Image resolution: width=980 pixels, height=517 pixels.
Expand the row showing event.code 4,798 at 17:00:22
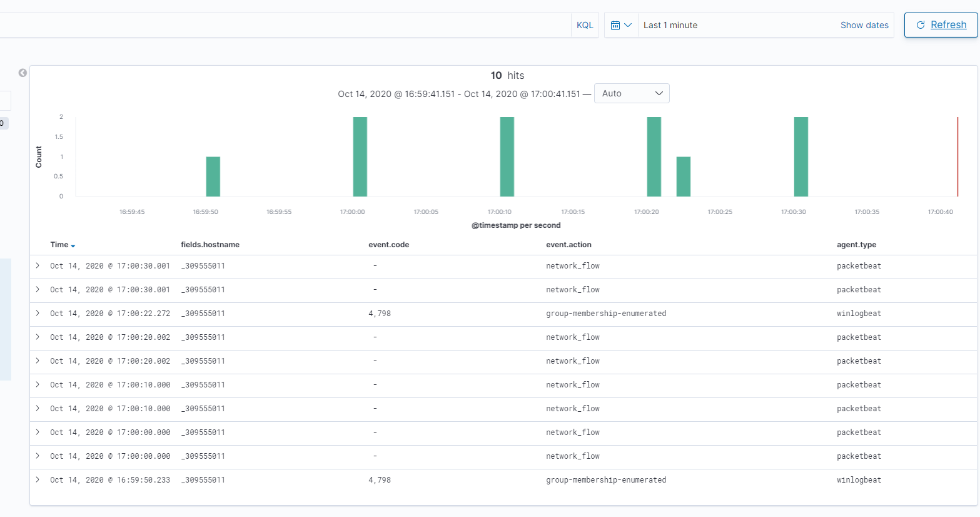[37, 313]
